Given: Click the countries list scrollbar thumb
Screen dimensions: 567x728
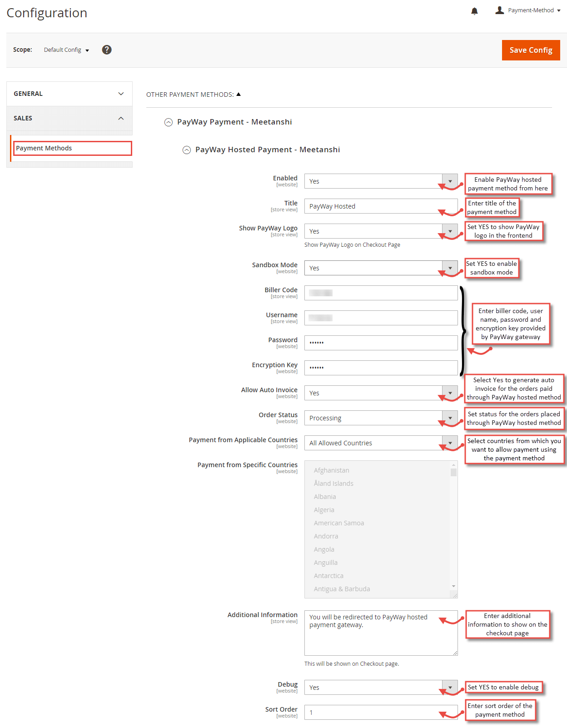Looking at the screenshot, I should [453, 472].
